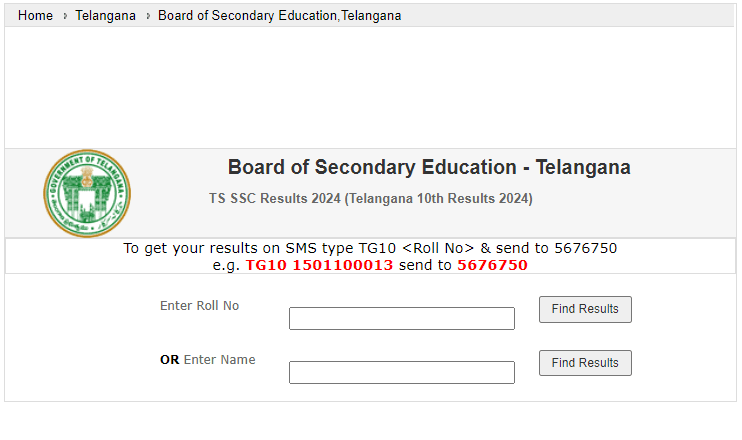The height and width of the screenshot is (440, 742).
Task: Click the arrow separator after Home
Action: (x=64, y=16)
